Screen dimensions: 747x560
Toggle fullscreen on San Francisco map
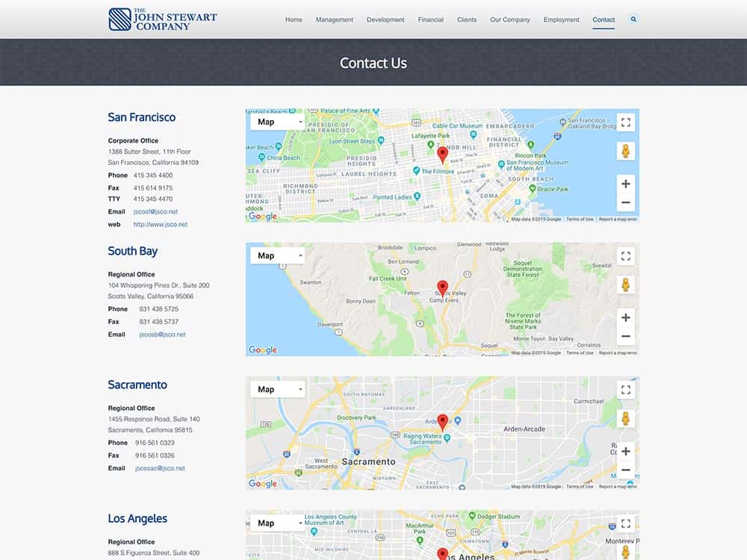pyautogui.click(x=625, y=122)
